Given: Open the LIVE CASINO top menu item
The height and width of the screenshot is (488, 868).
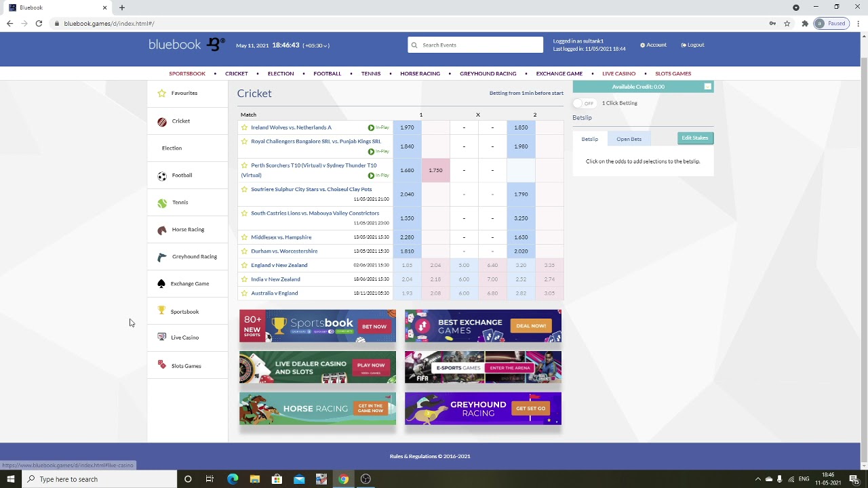Looking at the screenshot, I should click(618, 73).
